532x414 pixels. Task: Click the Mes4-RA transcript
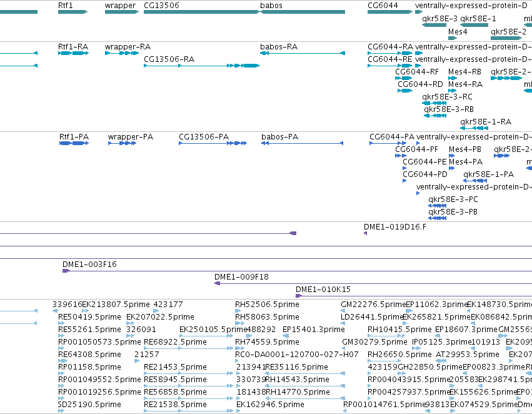(452, 91)
